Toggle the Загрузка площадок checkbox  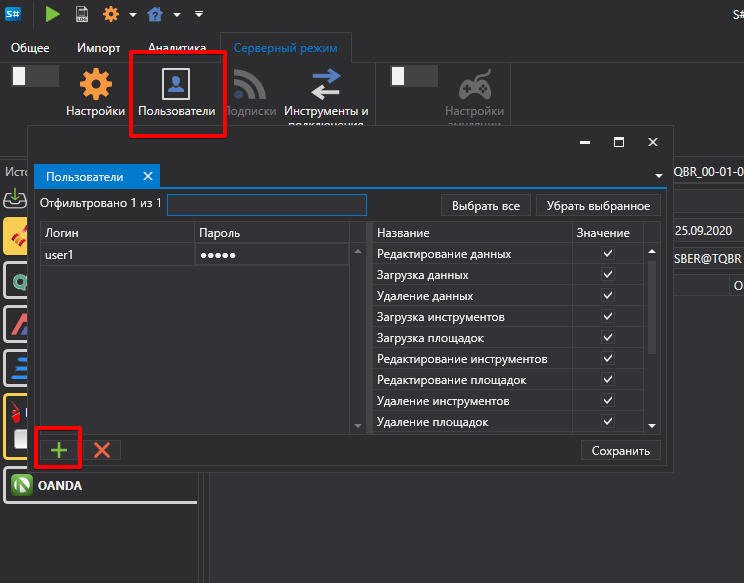click(x=608, y=337)
